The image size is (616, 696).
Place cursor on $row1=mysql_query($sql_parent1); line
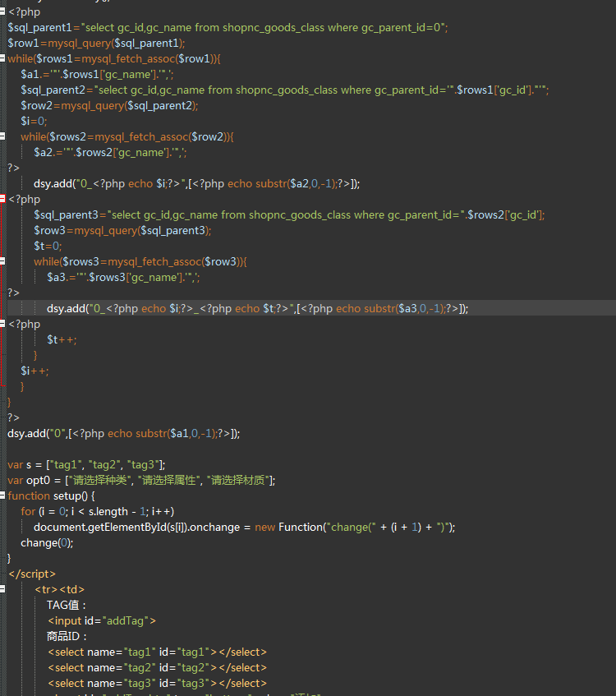[96, 43]
